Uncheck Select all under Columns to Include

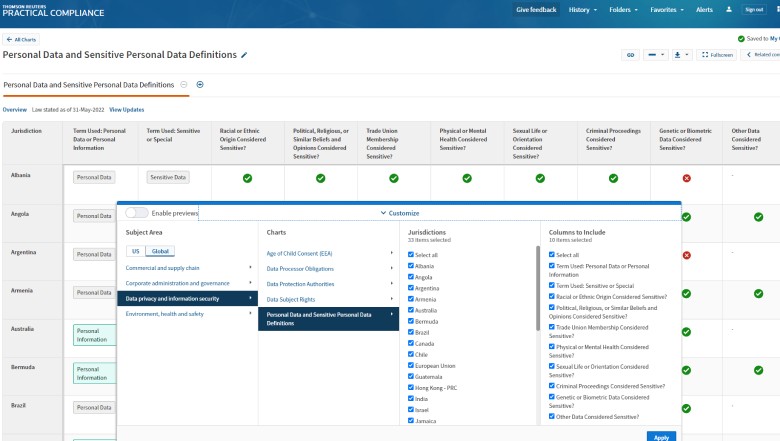[x=552, y=255]
